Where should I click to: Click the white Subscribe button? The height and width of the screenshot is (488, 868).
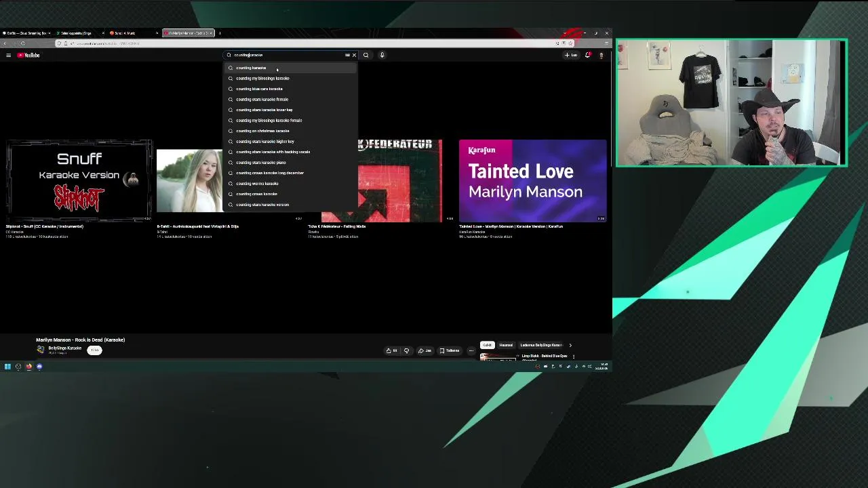coord(94,350)
